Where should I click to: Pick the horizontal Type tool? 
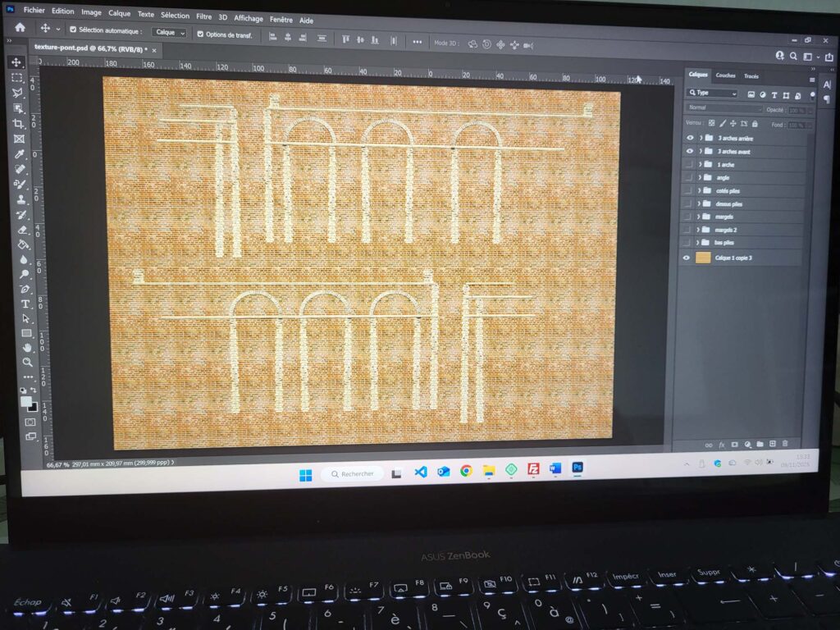(25, 304)
